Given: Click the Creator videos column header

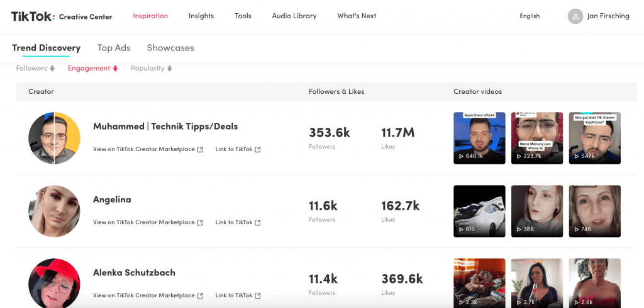Looking at the screenshot, I should (478, 92).
